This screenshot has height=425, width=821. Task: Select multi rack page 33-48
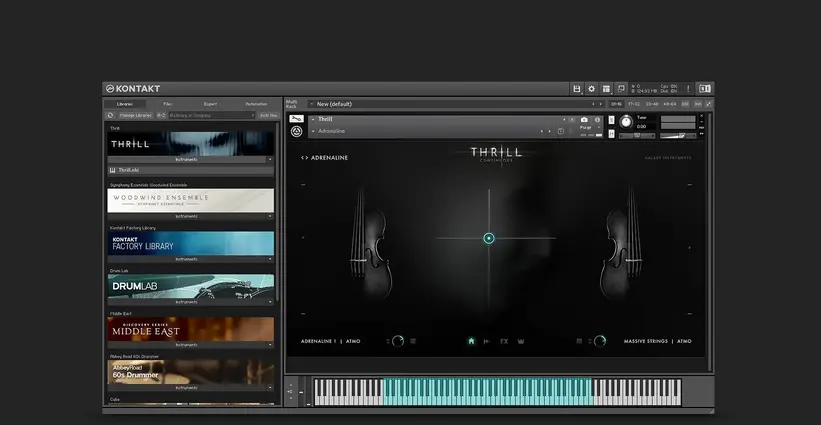[652, 104]
